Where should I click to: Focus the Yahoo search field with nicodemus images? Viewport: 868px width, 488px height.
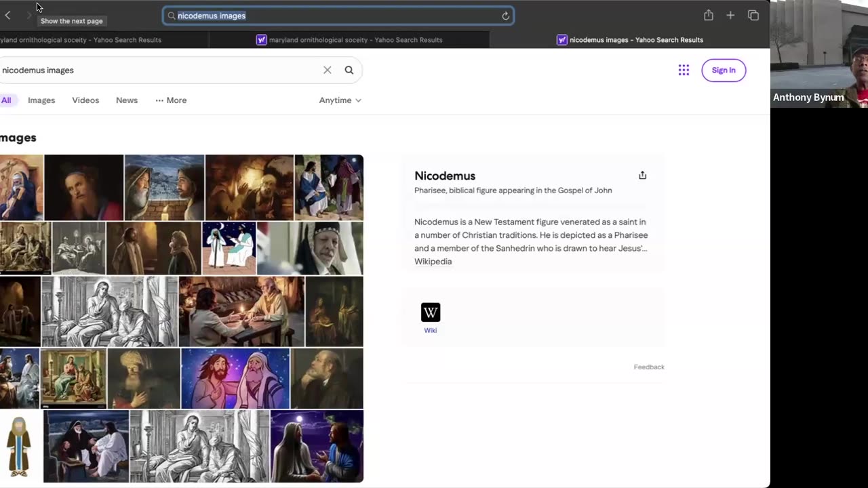(159, 70)
